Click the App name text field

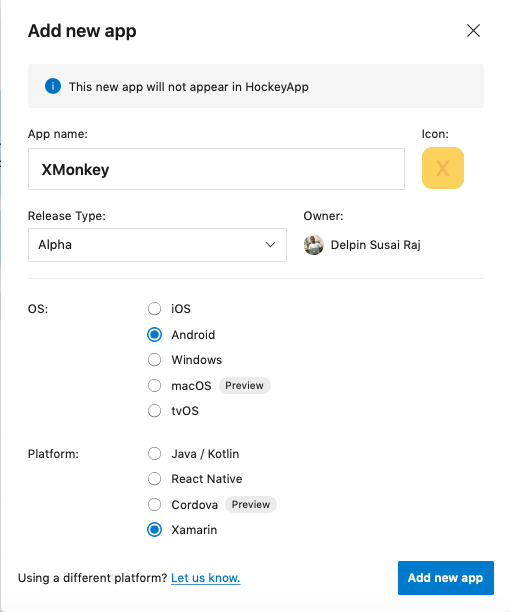click(216, 169)
